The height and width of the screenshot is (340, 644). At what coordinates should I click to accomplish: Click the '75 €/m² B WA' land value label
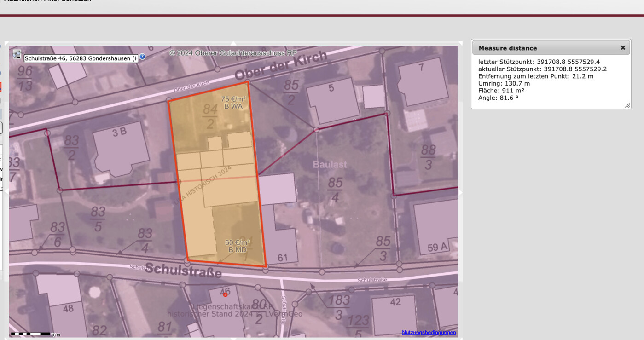[x=233, y=103]
